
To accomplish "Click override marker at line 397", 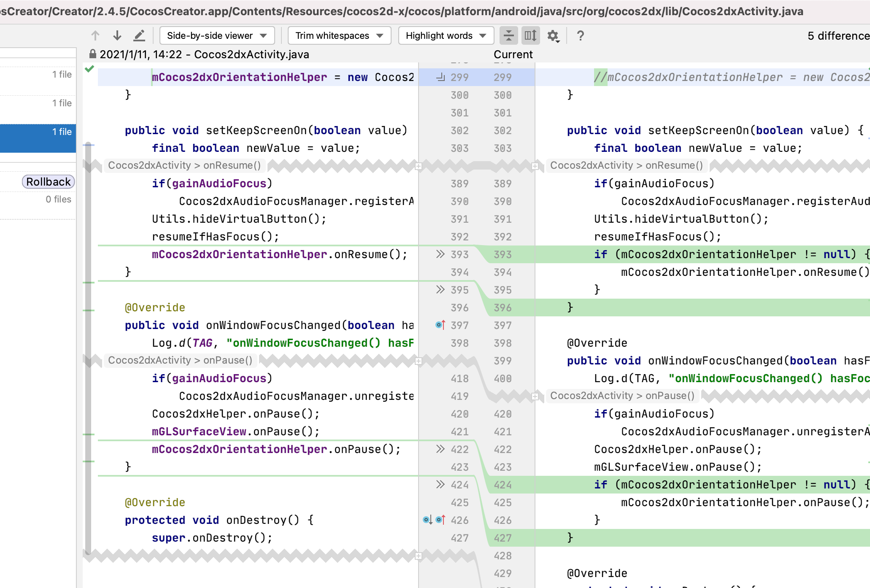I will [x=440, y=325].
